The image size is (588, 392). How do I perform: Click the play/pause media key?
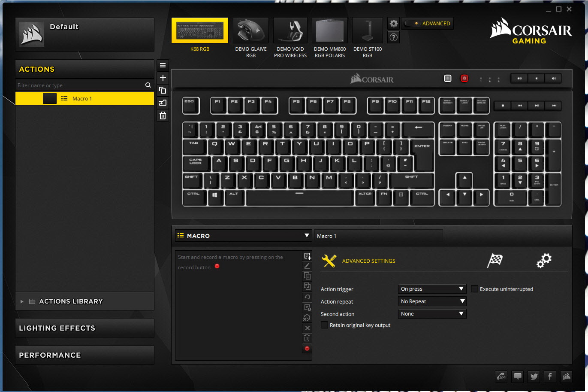[x=537, y=105]
